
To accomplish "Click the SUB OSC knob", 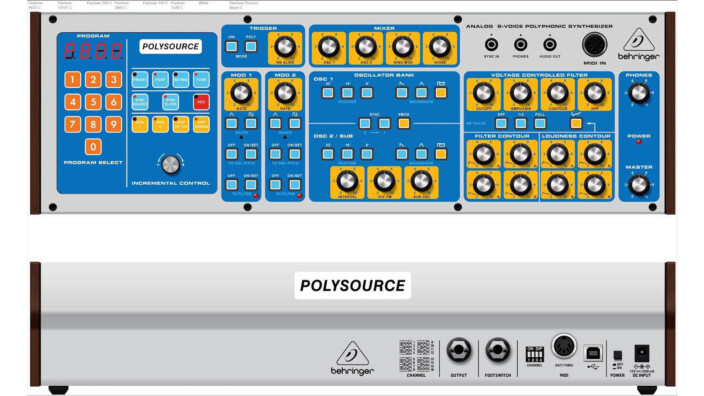I will pyautogui.click(x=421, y=181).
